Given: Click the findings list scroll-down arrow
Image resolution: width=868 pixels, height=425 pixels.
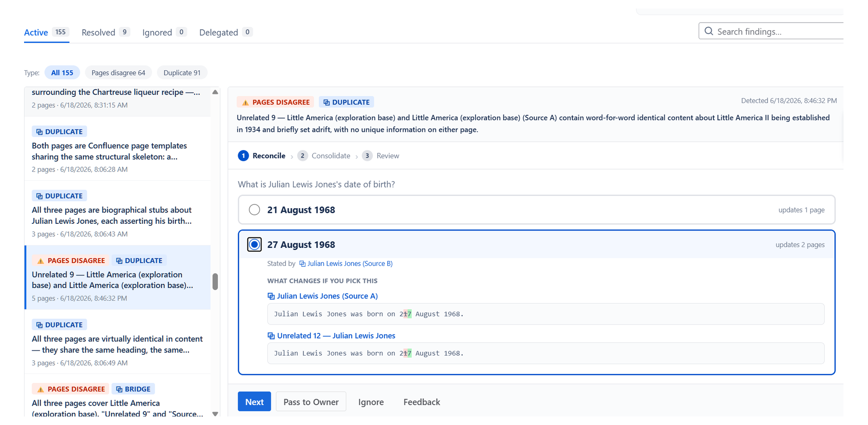Looking at the screenshot, I should [x=215, y=414].
